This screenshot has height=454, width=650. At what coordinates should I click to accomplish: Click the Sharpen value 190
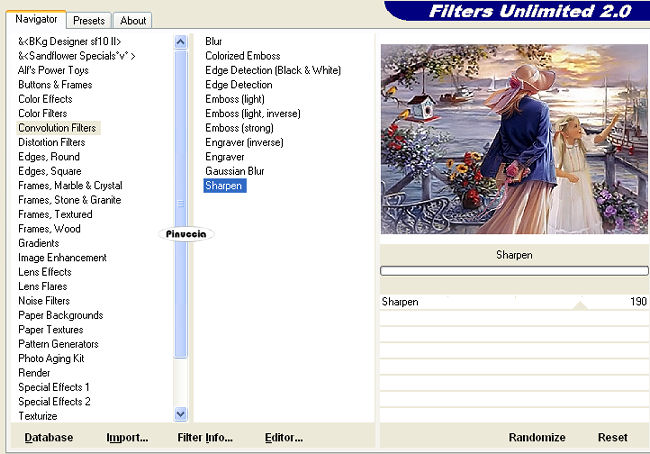638,302
